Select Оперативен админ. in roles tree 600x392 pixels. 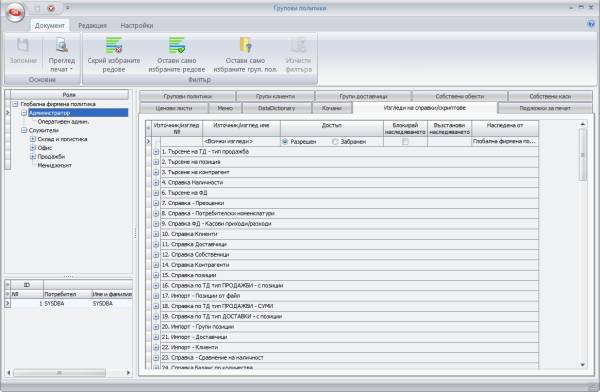click(x=63, y=122)
